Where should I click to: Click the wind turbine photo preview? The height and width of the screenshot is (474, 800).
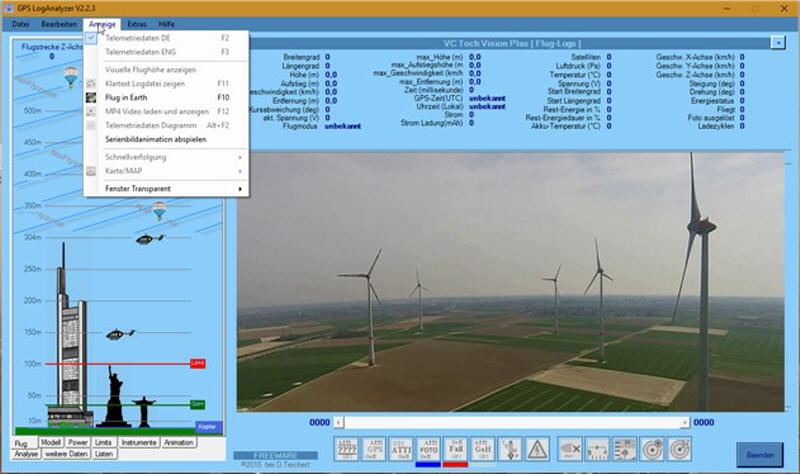coord(511,282)
